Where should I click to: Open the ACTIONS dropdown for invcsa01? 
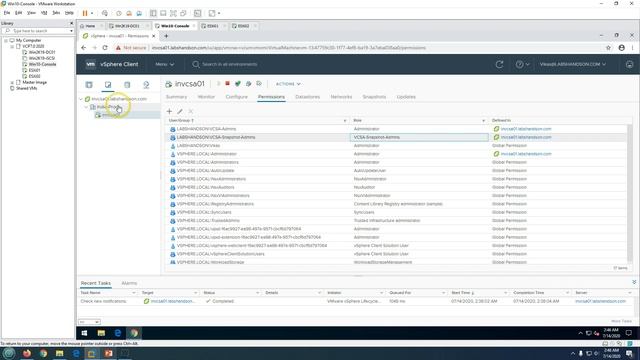[x=288, y=84]
